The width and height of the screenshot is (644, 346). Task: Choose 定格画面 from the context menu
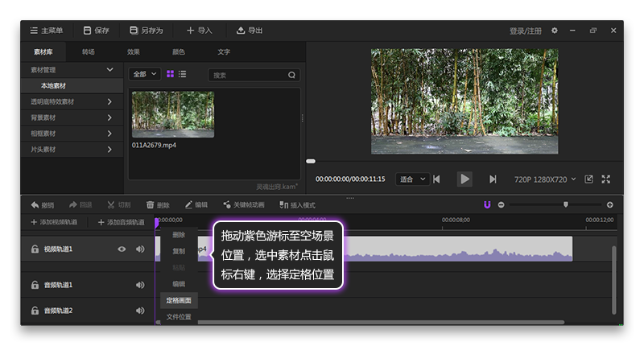pyautogui.click(x=179, y=300)
